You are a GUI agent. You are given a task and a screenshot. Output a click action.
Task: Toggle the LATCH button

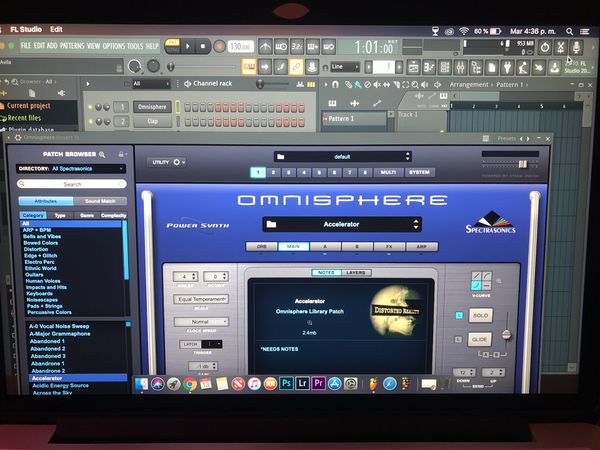click(x=190, y=344)
